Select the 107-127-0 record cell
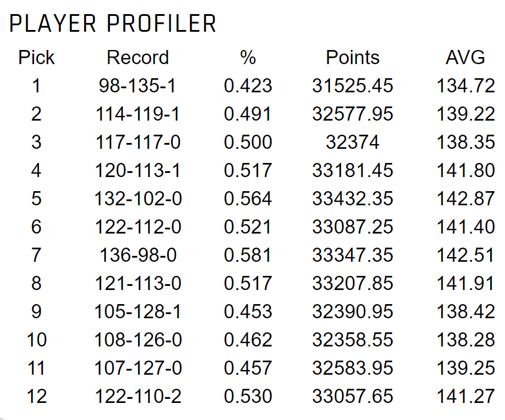Image resolution: width=505 pixels, height=420 pixels. [138, 368]
